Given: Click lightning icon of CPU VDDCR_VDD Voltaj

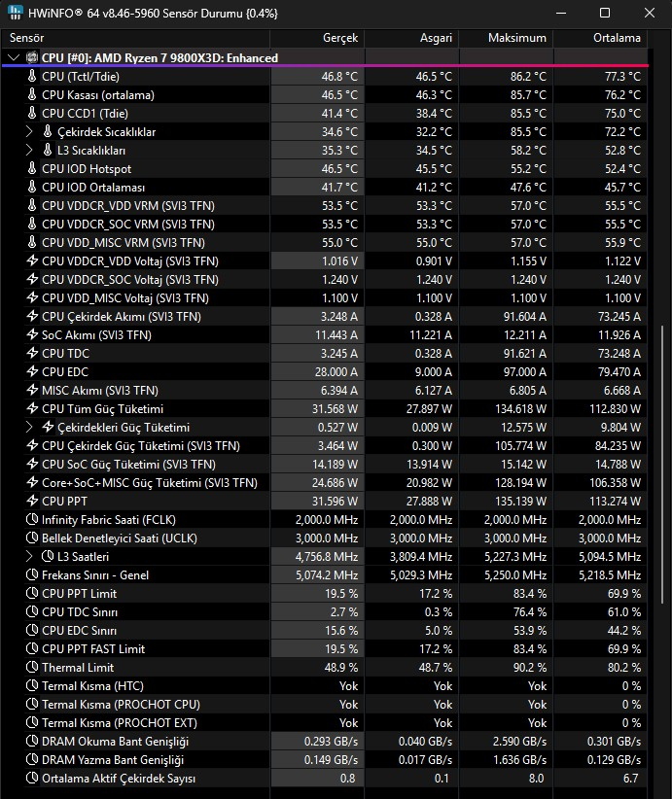Looking at the screenshot, I should tap(32, 261).
